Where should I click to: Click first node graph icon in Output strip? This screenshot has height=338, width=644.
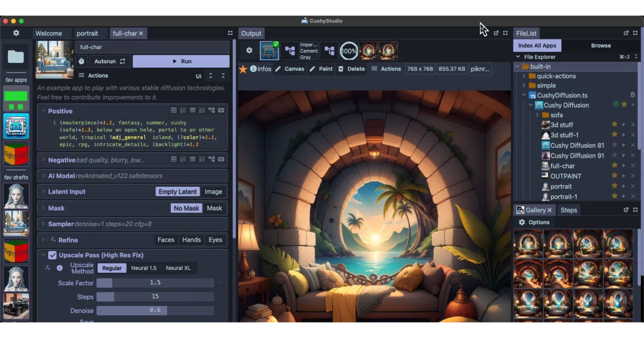pyautogui.click(x=290, y=51)
